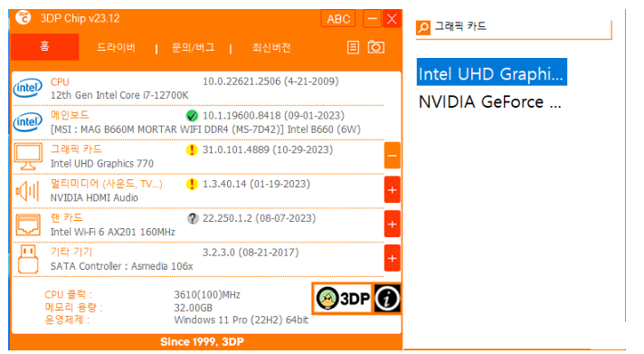The image size is (644, 354).
Task: Click the Since 1999, 3DP footer text
Action: pyautogui.click(x=202, y=341)
